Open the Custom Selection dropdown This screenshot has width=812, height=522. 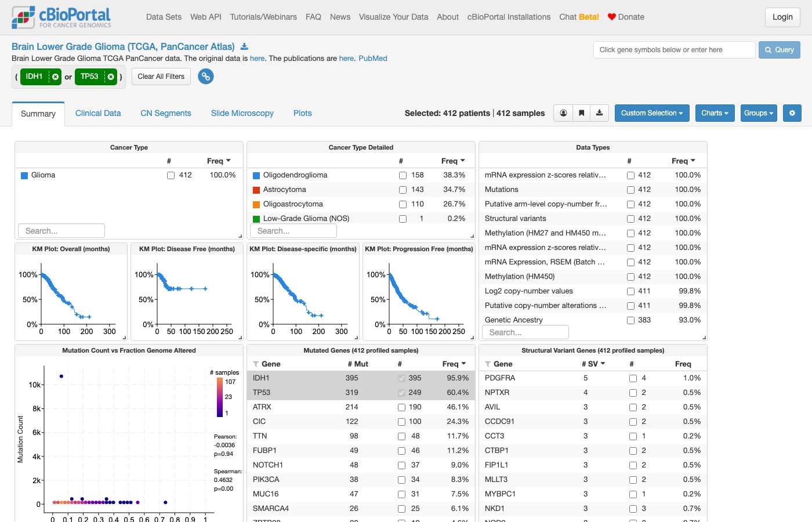pyautogui.click(x=652, y=113)
